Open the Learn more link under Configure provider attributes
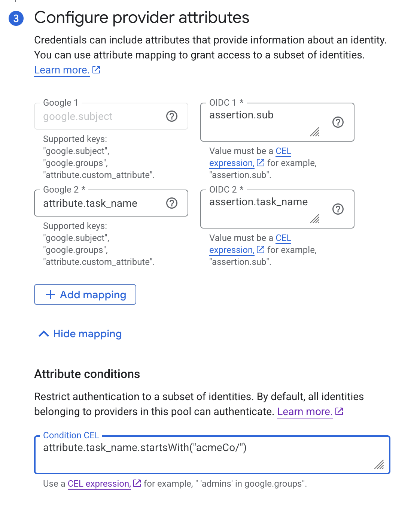Image resolution: width=420 pixels, height=505 pixels. [61, 70]
